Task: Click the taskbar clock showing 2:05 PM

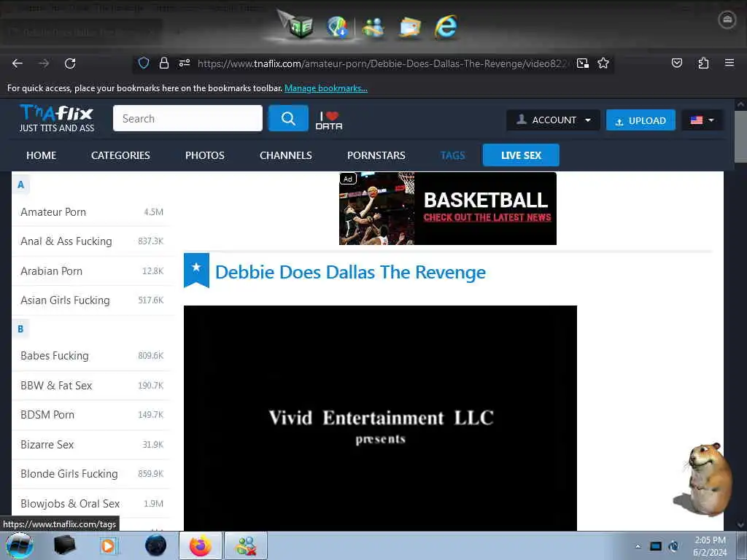Action: pyautogui.click(x=710, y=546)
